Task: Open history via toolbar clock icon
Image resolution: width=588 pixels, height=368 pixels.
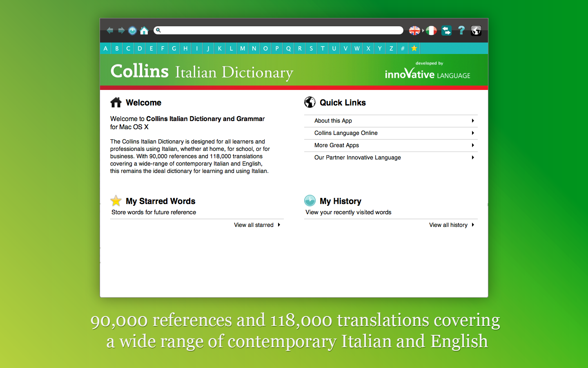Action: coord(132,31)
